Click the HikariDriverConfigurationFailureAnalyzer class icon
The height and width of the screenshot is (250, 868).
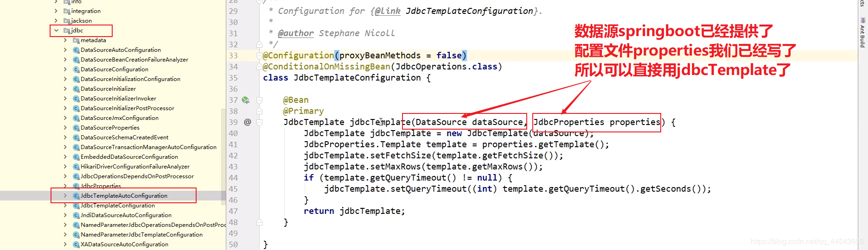pyautogui.click(x=76, y=167)
